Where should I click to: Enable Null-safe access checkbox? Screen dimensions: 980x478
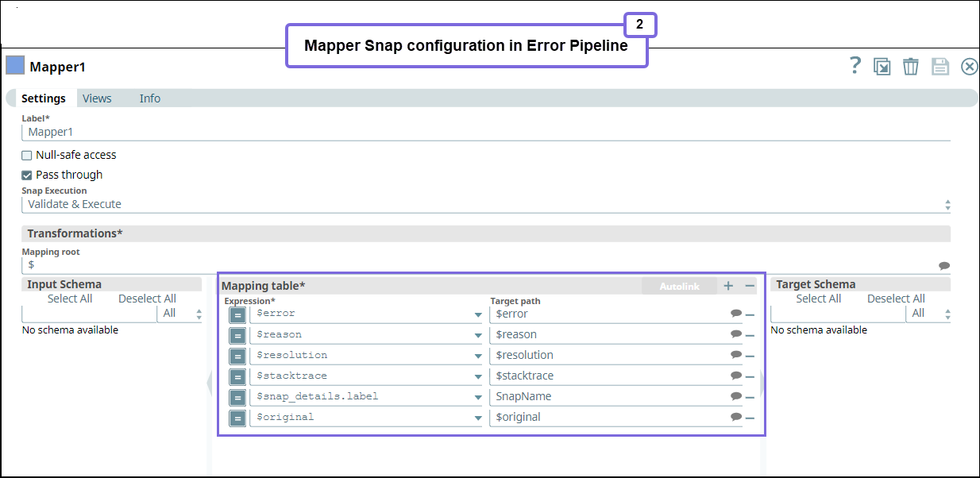(x=27, y=156)
